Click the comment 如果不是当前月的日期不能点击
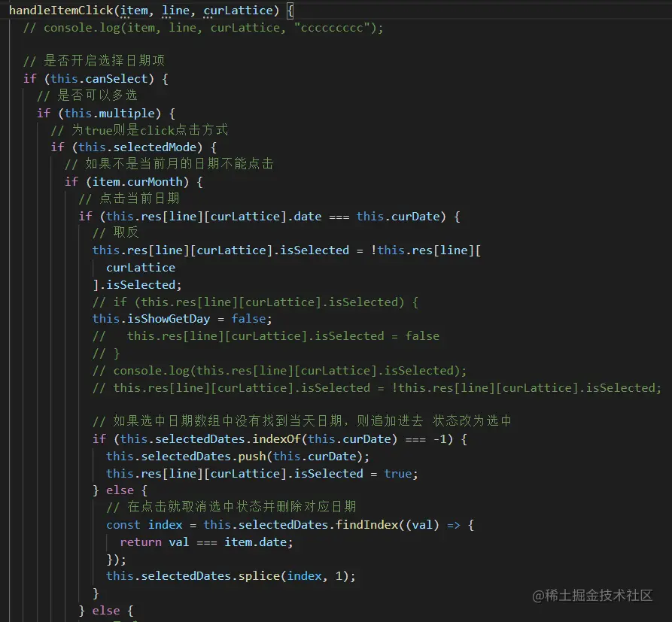 click(x=169, y=164)
